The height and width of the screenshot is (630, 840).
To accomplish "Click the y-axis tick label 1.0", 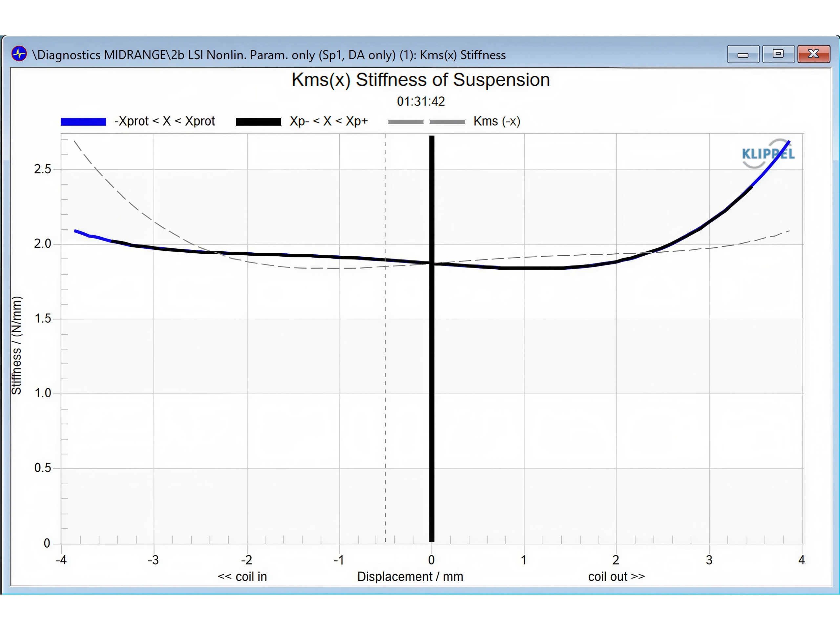I will (43, 393).
